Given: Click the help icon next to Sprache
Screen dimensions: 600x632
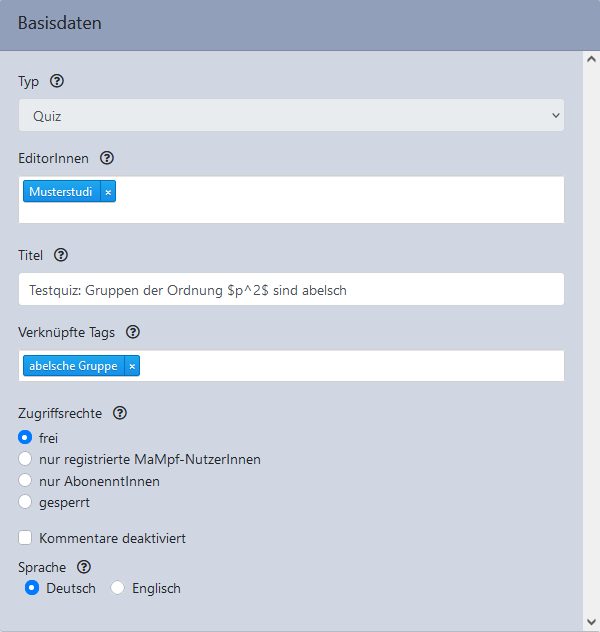Looking at the screenshot, I should [85, 567].
